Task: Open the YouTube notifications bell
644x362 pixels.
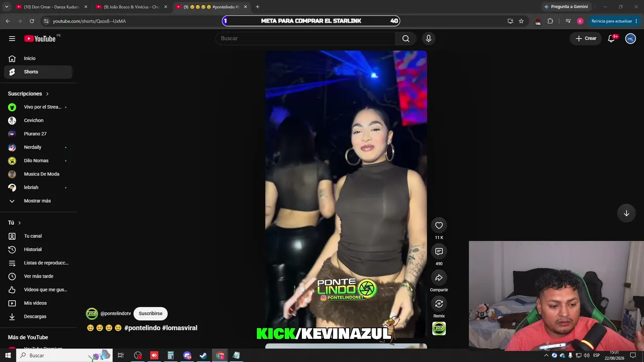Action: pos(611,39)
